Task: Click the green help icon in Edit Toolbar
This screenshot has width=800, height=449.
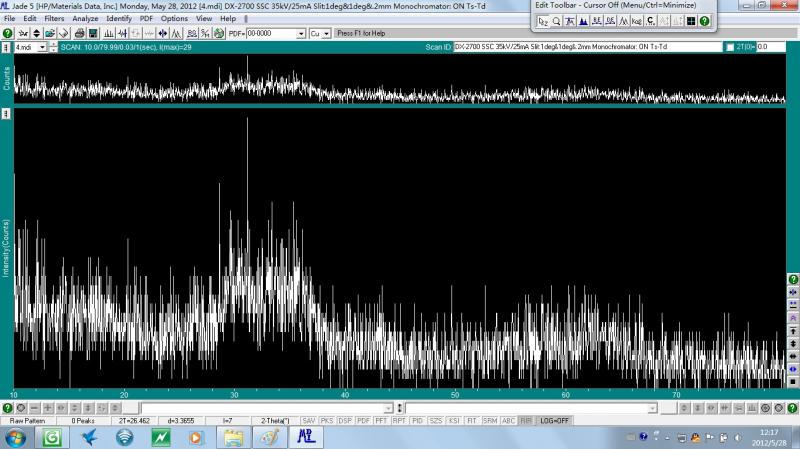Action: click(x=704, y=20)
